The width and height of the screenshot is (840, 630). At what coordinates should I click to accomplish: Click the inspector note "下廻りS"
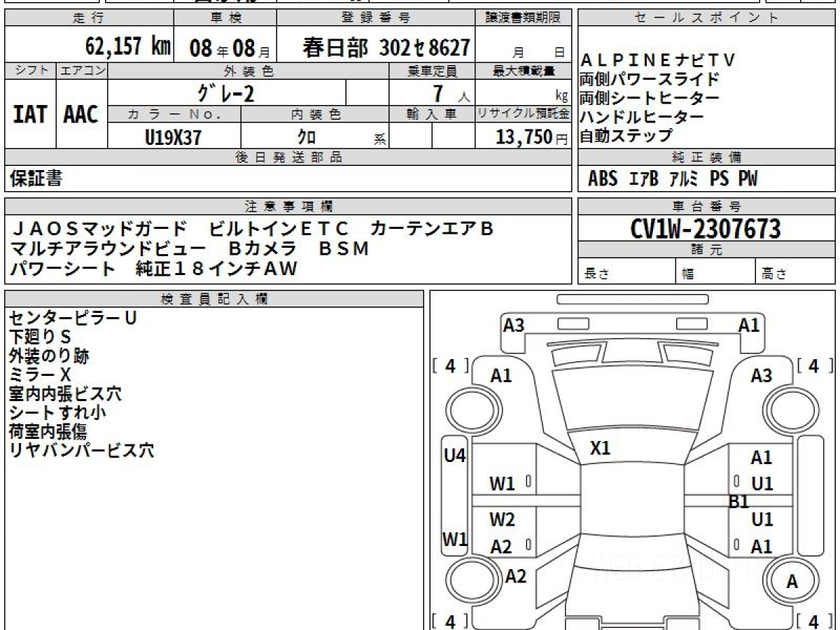40,337
